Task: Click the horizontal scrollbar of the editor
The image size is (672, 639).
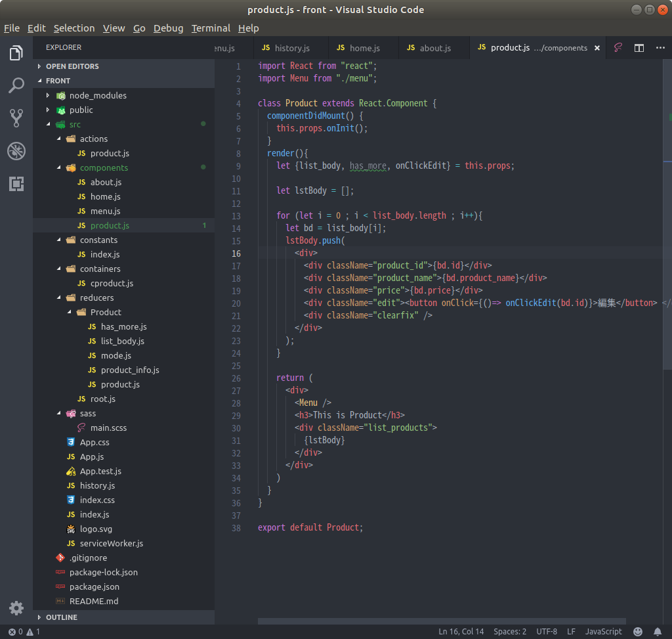Action: (441, 621)
